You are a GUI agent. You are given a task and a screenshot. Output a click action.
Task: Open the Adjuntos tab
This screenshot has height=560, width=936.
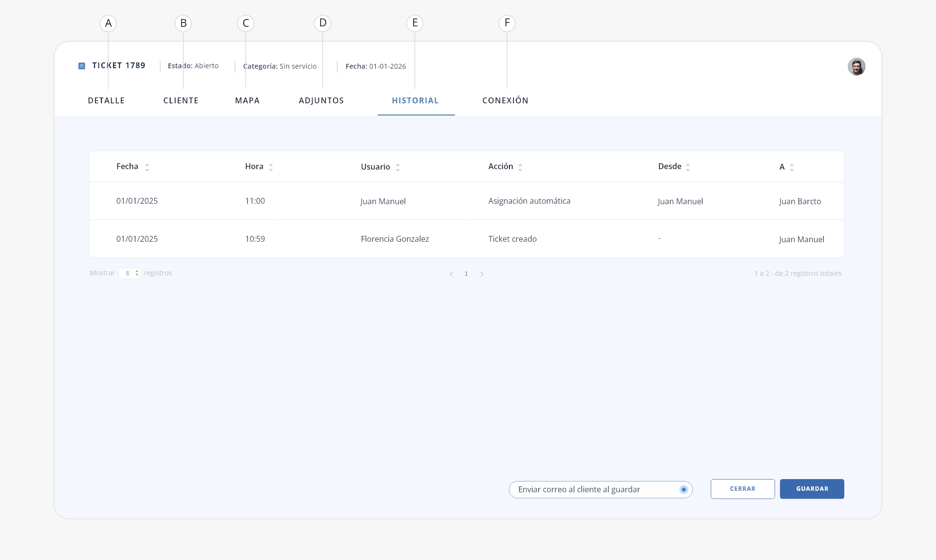tap(321, 100)
